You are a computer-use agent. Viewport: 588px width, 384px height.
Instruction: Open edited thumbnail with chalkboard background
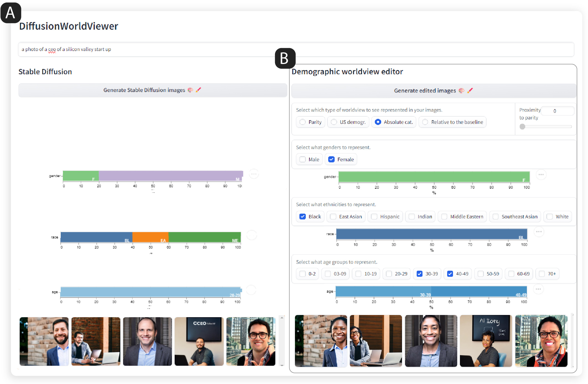(486, 341)
